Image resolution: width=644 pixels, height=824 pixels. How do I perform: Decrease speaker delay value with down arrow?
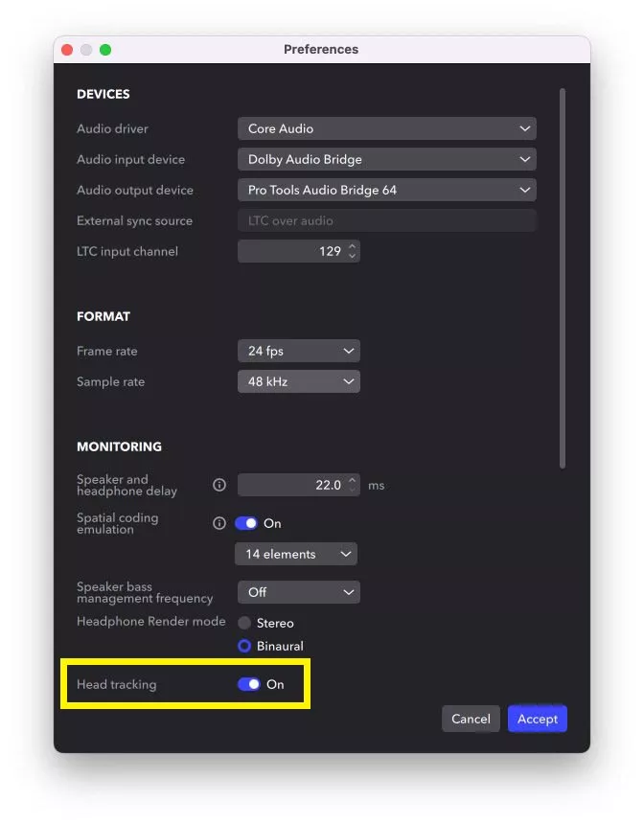[353, 490]
